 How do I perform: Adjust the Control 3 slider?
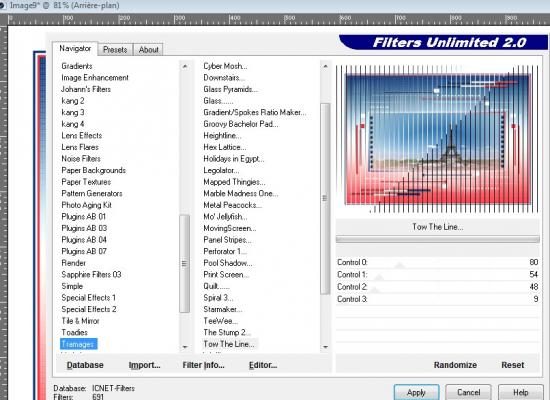(x=437, y=299)
